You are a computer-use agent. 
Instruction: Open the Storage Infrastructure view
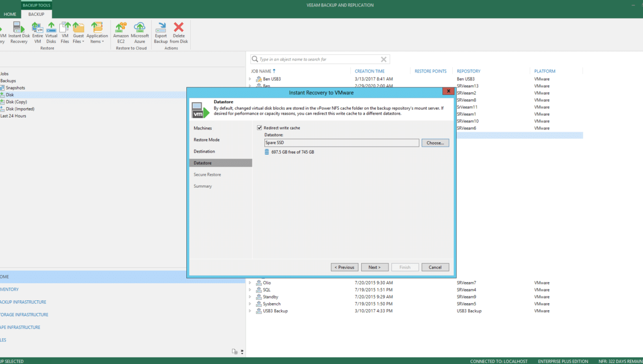pyautogui.click(x=24, y=315)
